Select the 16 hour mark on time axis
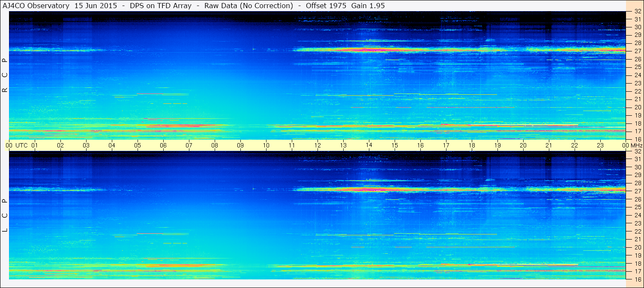This screenshot has height=288, width=644. (x=420, y=145)
